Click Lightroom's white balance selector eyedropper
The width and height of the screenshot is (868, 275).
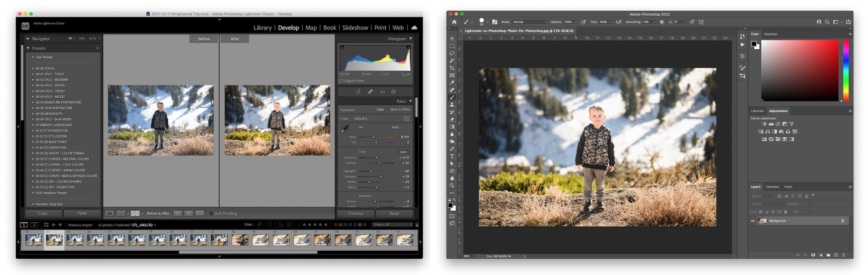(x=344, y=129)
